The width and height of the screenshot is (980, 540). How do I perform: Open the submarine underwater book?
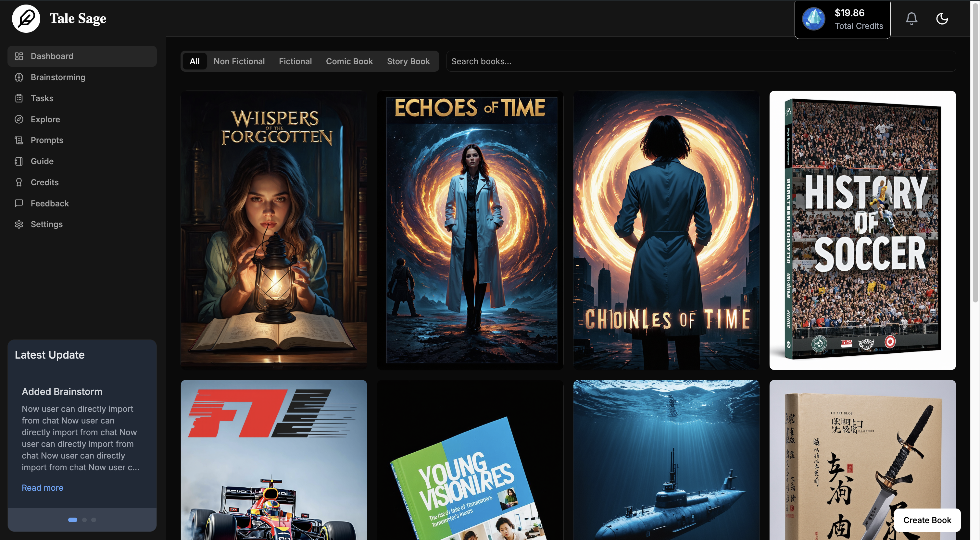(x=666, y=460)
